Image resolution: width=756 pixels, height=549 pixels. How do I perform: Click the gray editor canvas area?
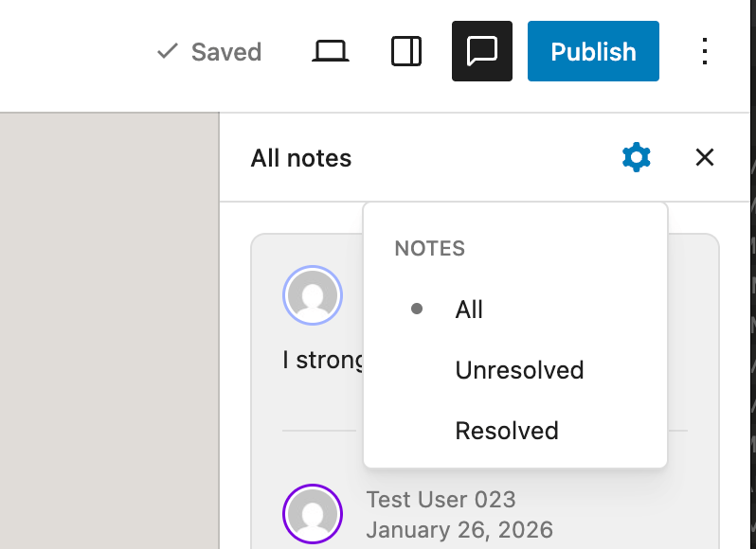point(109,331)
